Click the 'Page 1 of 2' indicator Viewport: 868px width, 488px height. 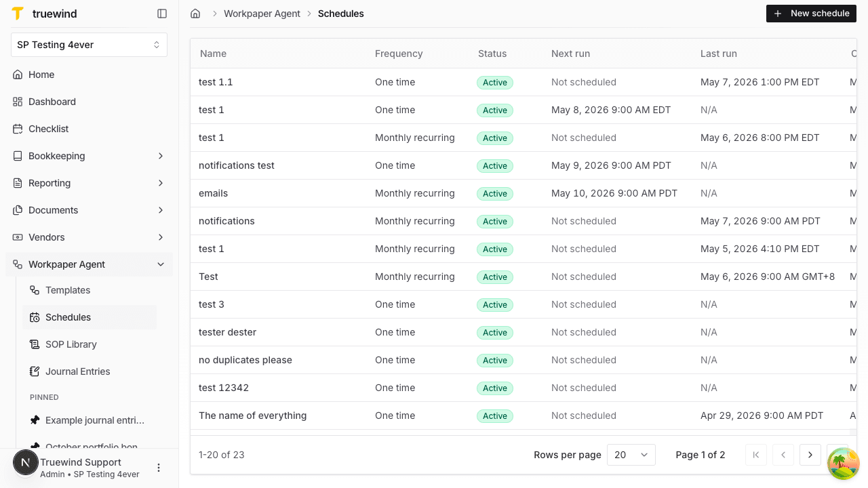[701, 455]
